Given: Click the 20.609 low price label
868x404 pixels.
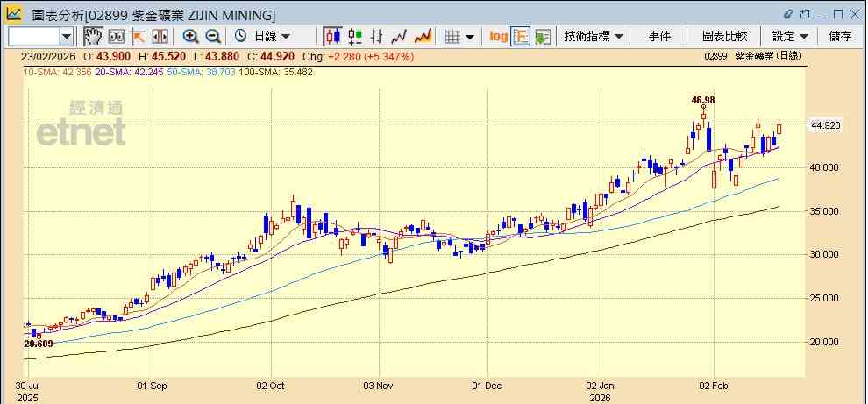Looking at the screenshot, I should [x=39, y=344].
